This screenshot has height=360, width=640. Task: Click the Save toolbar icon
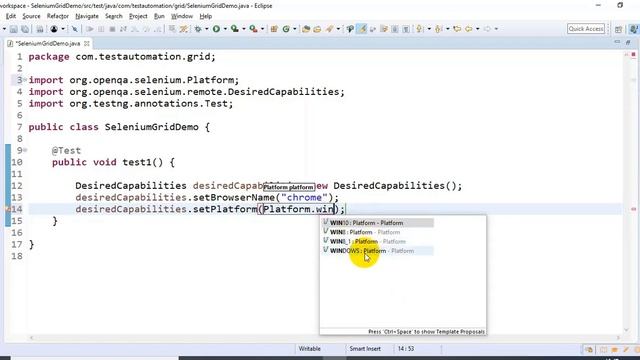coord(13,29)
